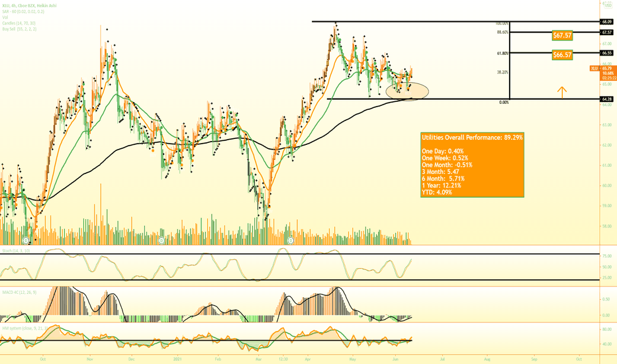Click the 0.00% Fibonacci level label
Screen dimensions: 617x364
(x=504, y=103)
